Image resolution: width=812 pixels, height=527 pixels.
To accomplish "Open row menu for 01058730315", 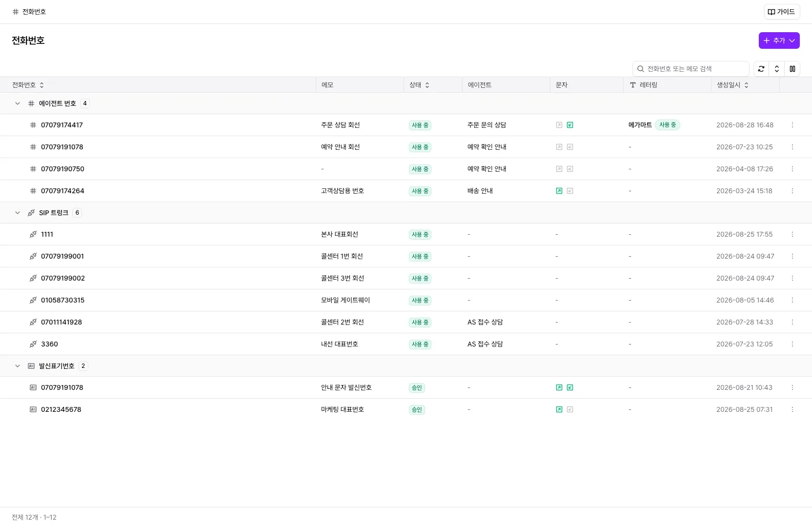I will click(x=792, y=300).
